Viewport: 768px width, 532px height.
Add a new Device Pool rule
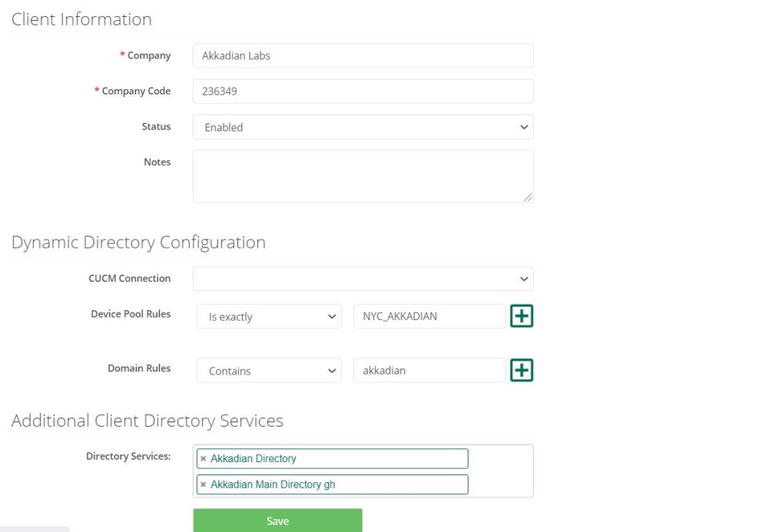(x=521, y=316)
